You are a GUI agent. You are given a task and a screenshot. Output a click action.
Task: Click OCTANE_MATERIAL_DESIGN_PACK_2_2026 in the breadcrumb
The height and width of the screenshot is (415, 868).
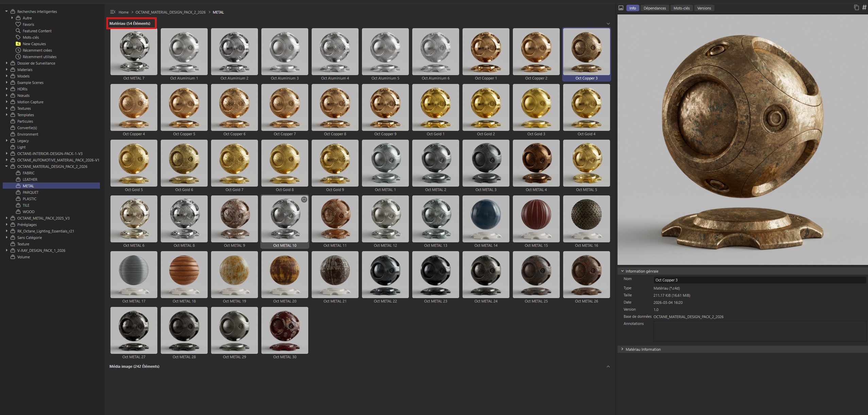click(170, 12)
